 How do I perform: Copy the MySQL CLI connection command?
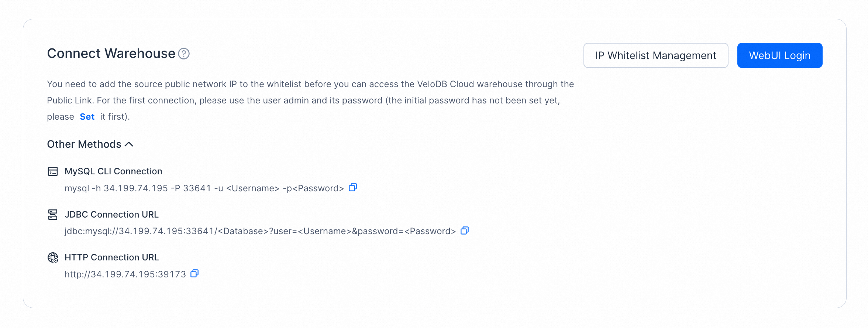pyautogui.click(x=353, y=188)
